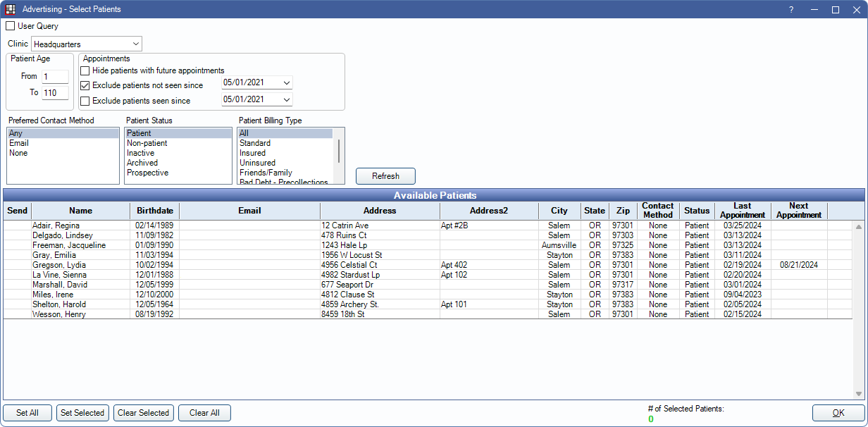This screenshot has height=427, width=868.
Task: Click the OK button
Action: 838,413
